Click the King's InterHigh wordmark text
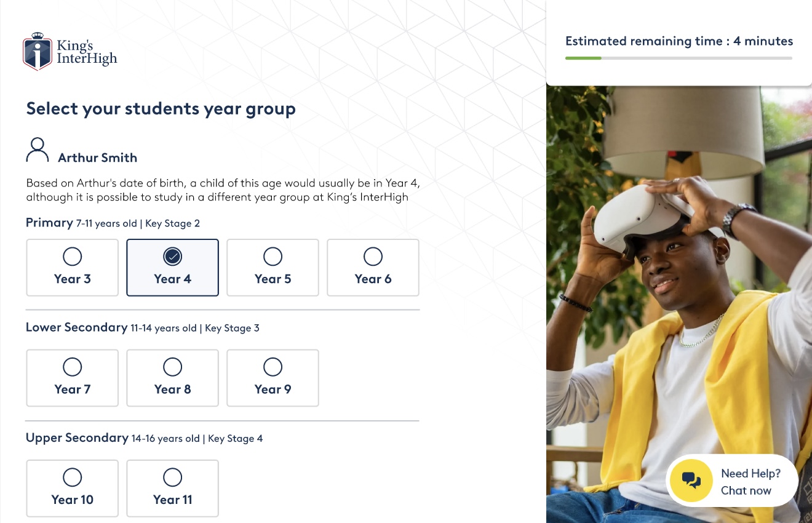Screen dimensions: 812x523 87,53
